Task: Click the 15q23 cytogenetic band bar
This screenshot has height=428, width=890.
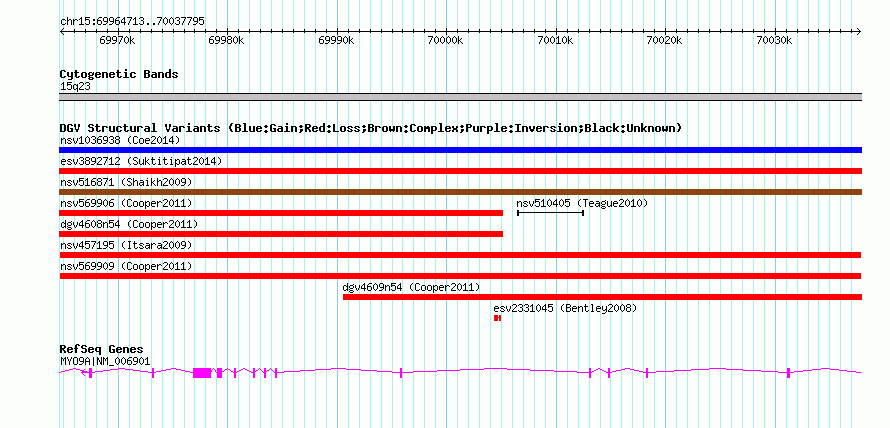Action: pos(460,97)
